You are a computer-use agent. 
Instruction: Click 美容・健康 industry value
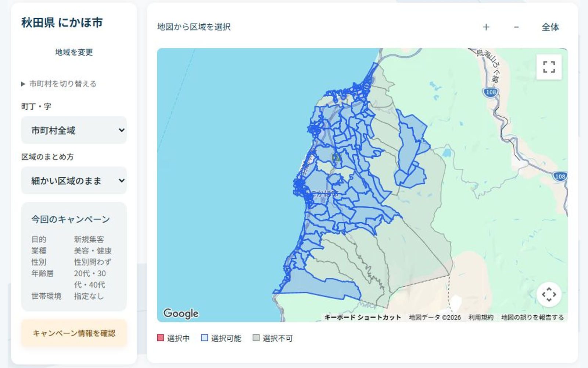coord(93,251)
